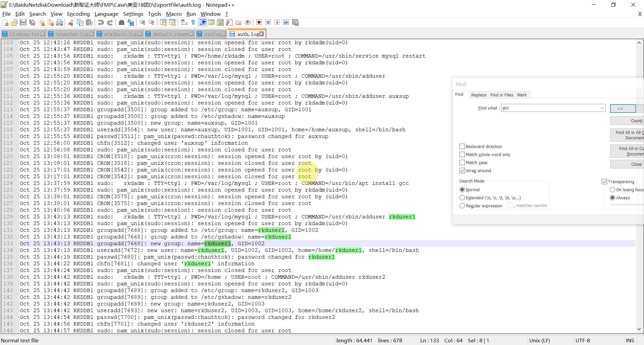Enable the Backward direction checkbox
Screen dimensions: 644x345
coord(462,146)
